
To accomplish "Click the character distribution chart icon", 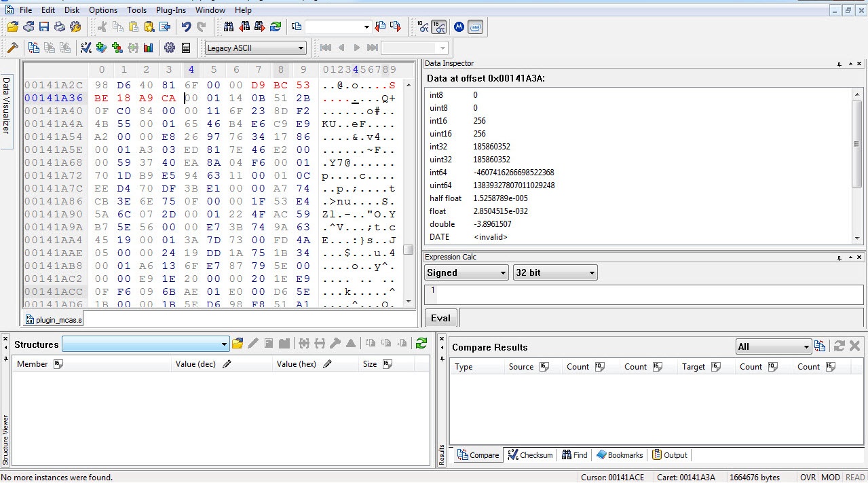I will pos(149,48).
